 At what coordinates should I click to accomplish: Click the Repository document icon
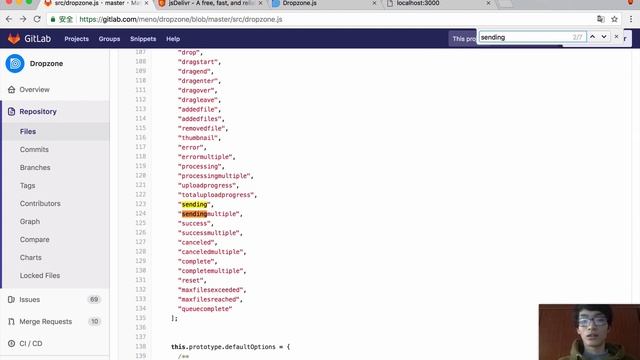point(11,111)
